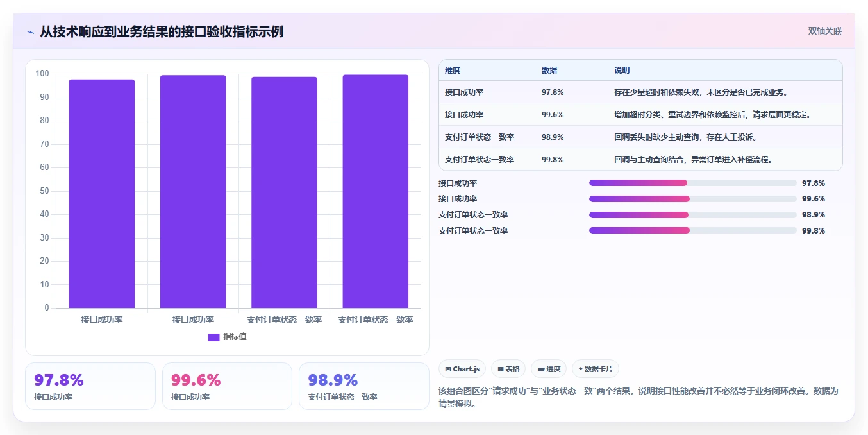Click the 97.8% cell in the table
The height and width of the screenshot is (435, 868).
coord(553,92)
